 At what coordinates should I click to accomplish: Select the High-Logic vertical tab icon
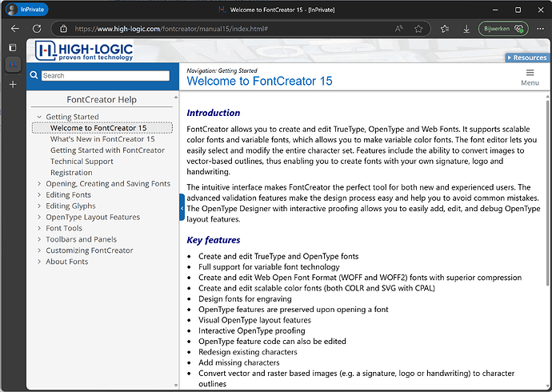13,65
